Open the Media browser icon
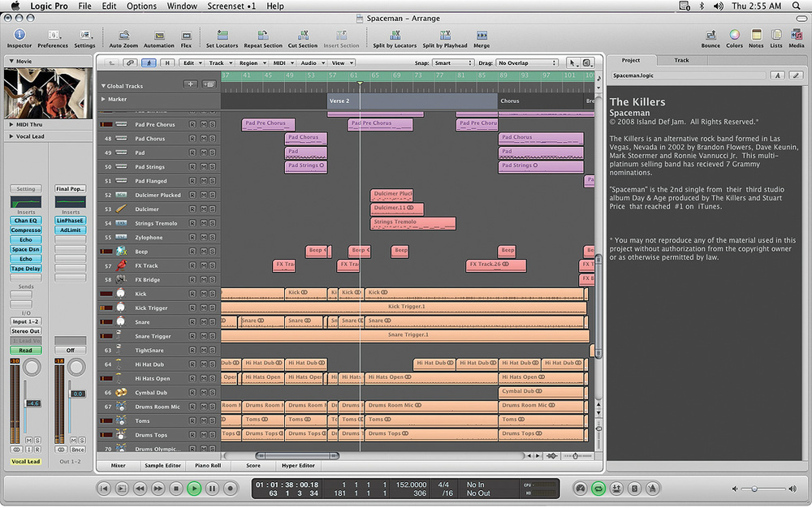Viewport: 812px width, 508px height. tap(796, 36)
